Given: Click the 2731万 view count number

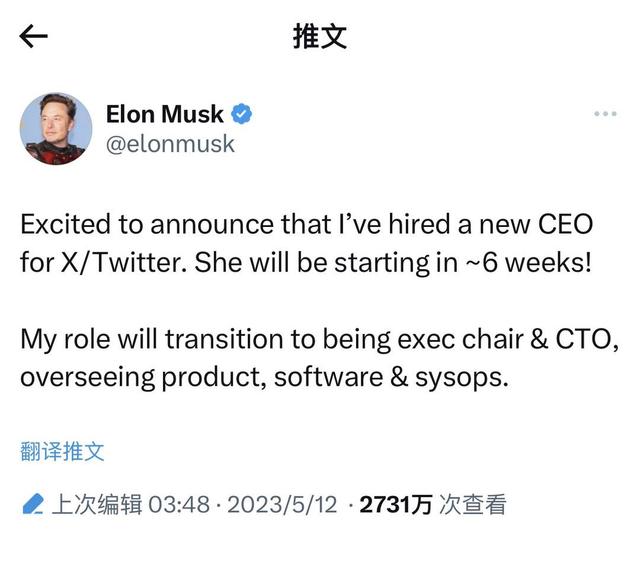Looking at the screenshot, I should [395, 504].
